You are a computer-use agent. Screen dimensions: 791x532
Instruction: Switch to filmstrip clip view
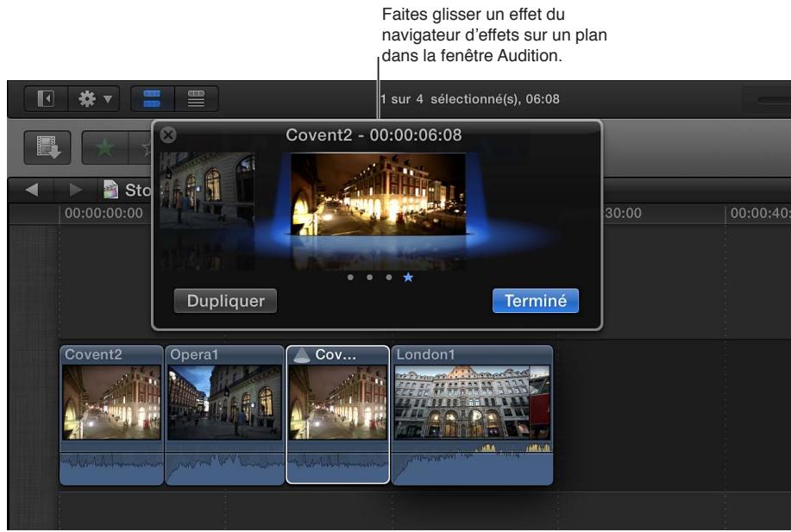point(152,98)
